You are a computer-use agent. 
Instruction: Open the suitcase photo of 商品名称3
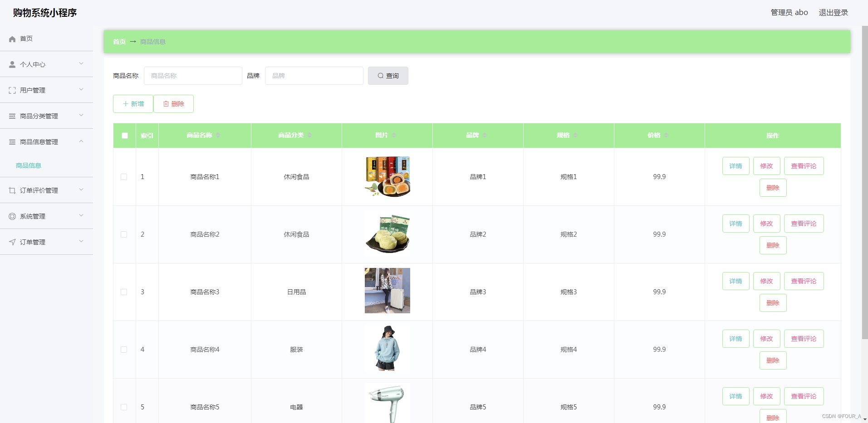coord(387,291)
